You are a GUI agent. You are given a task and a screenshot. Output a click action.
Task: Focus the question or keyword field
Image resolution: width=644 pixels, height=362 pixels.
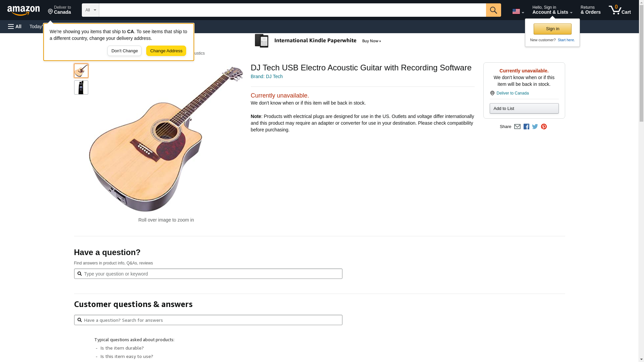pos(211,274)
